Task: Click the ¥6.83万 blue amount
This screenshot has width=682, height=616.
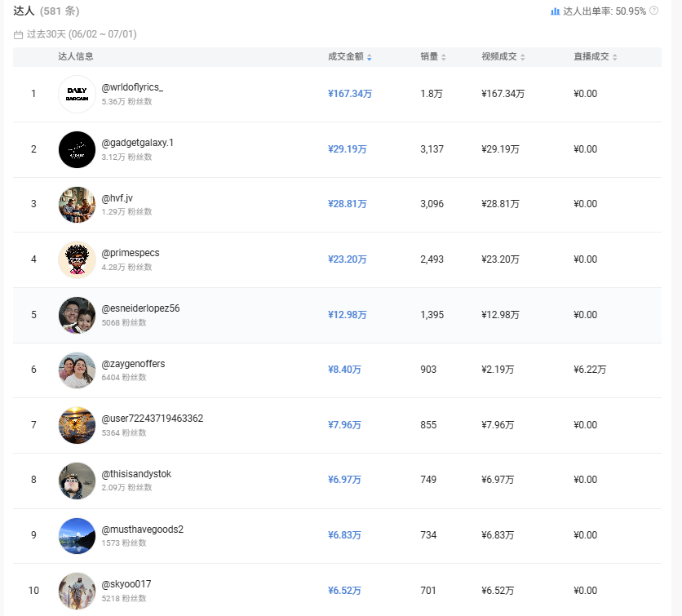Action: pos(344,535)
